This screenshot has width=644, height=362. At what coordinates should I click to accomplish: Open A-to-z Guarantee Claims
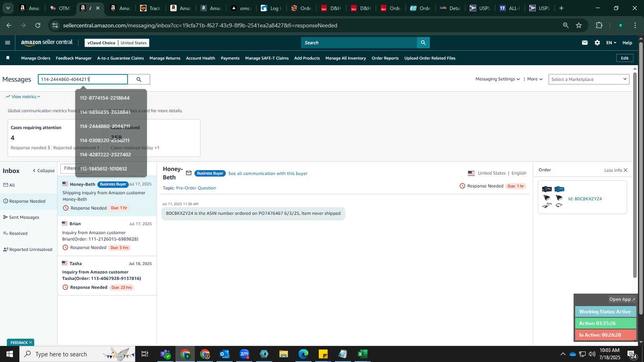(x=120, y=58)
